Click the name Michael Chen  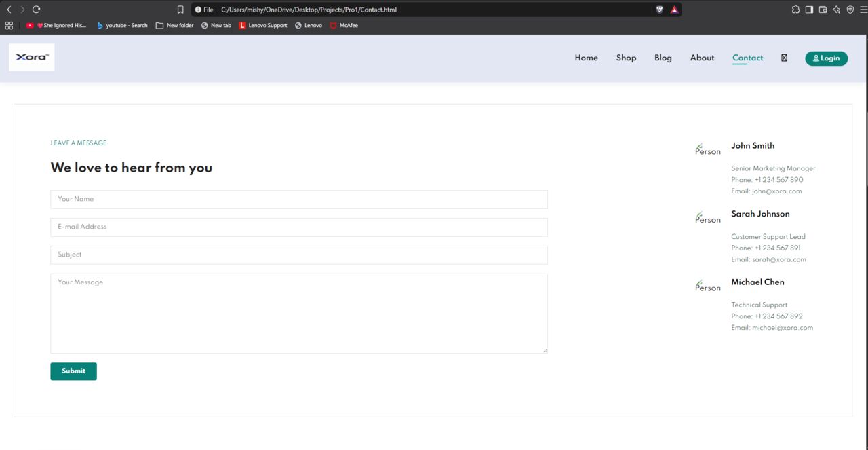click(x=757, y=282)
